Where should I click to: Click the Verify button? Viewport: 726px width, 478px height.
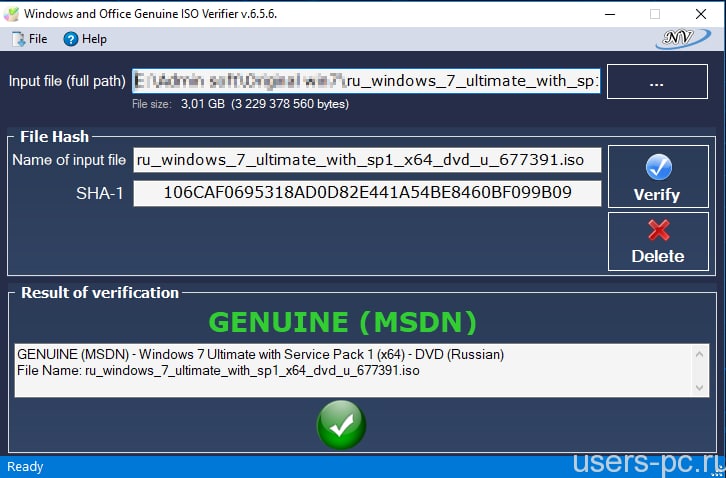(x=658, y=176)
